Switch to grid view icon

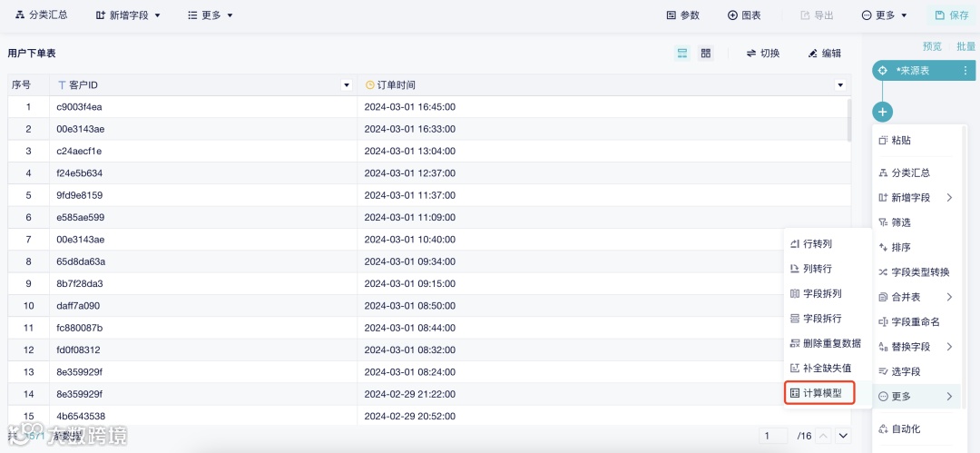[x=706, y=54]
